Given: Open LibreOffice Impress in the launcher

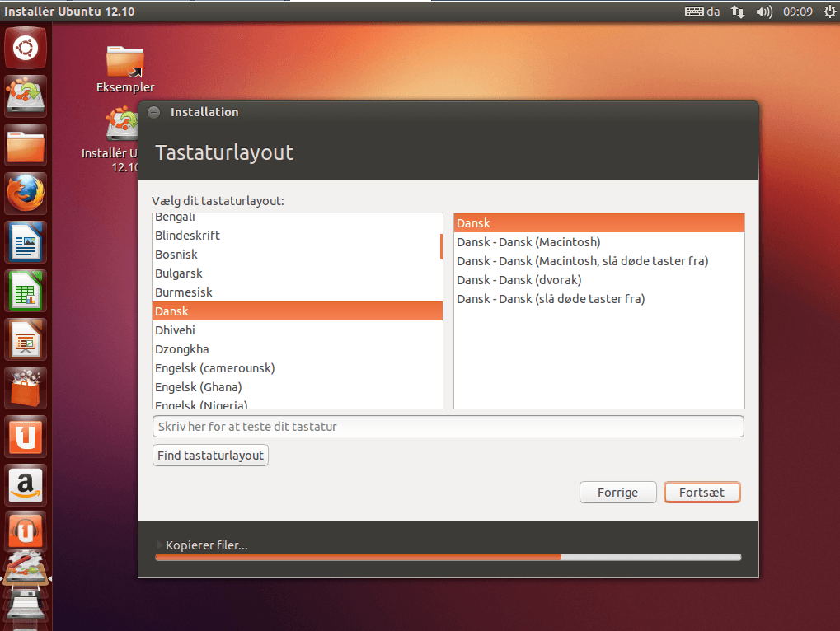Looking at the screenshot, I should [26, 339].
